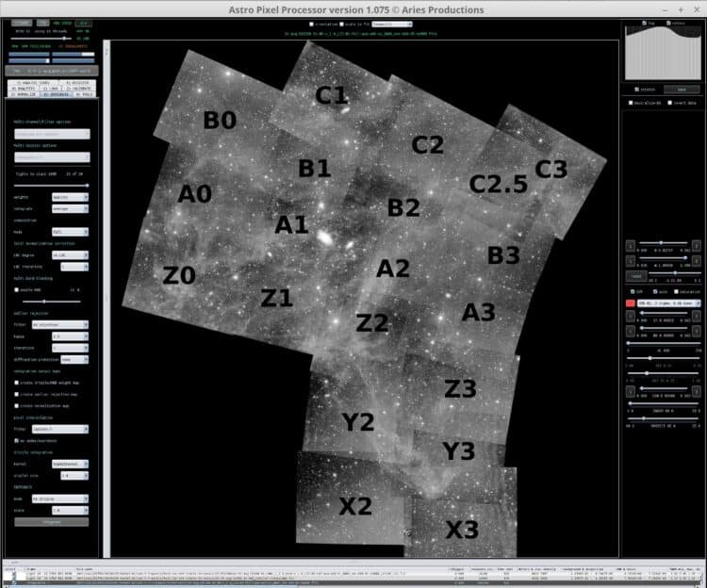
Task: Check create outlier rejection map
Action: 17,394
